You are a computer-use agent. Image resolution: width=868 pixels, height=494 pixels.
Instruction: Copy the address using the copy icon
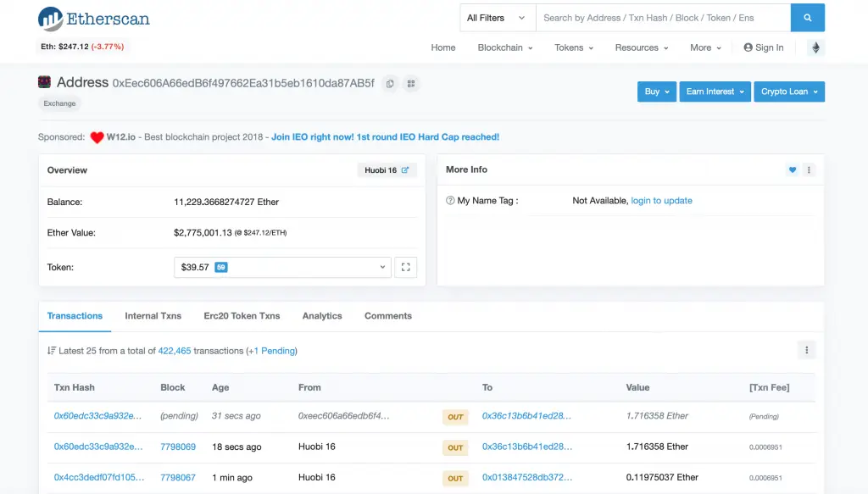coord(390,84)
